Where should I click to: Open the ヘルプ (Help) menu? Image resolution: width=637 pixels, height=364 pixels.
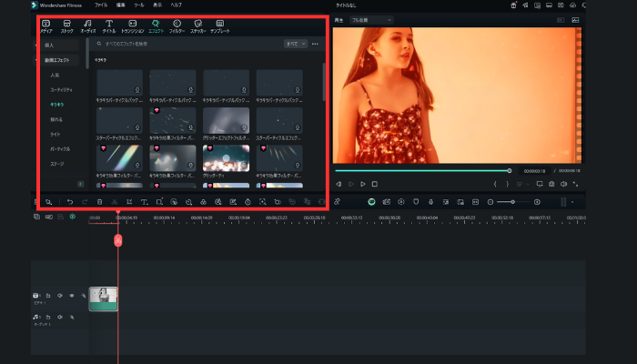point(176,5)
